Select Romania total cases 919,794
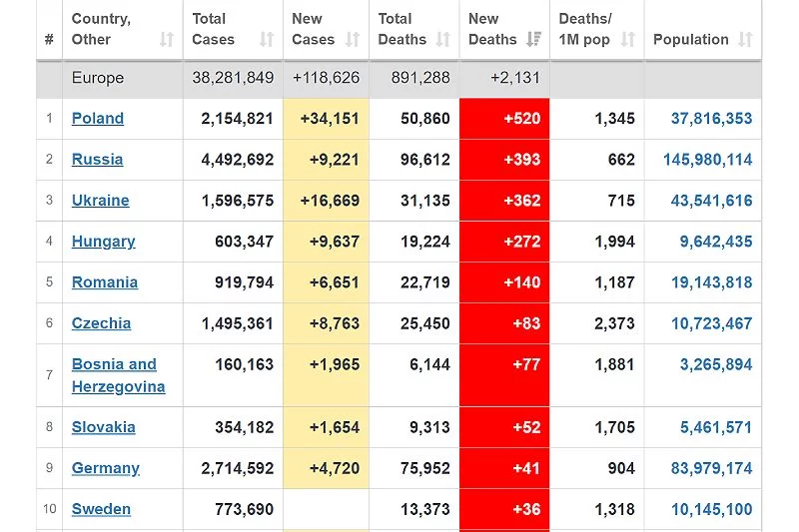 click(x=244, y=282)
